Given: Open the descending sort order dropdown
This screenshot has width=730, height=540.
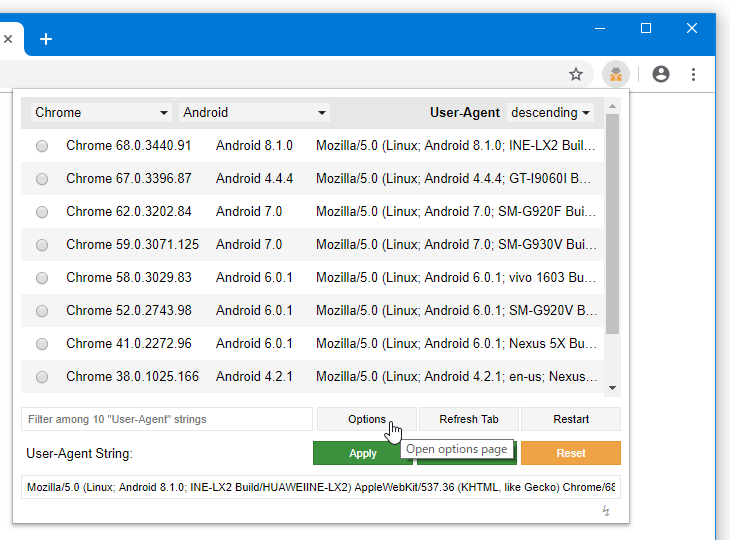Looking at the screenshot, I should click(x=550, y=113).
